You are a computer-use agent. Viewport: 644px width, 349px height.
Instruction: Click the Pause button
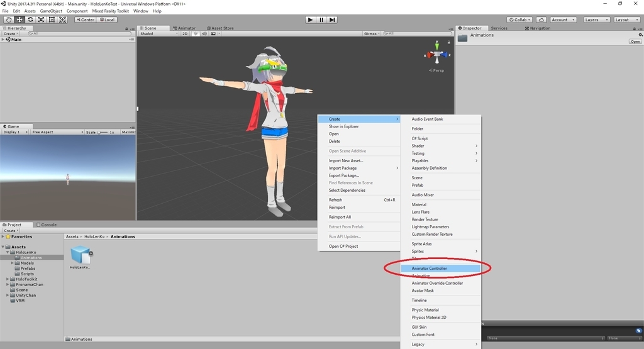click(x=321, y=19)
